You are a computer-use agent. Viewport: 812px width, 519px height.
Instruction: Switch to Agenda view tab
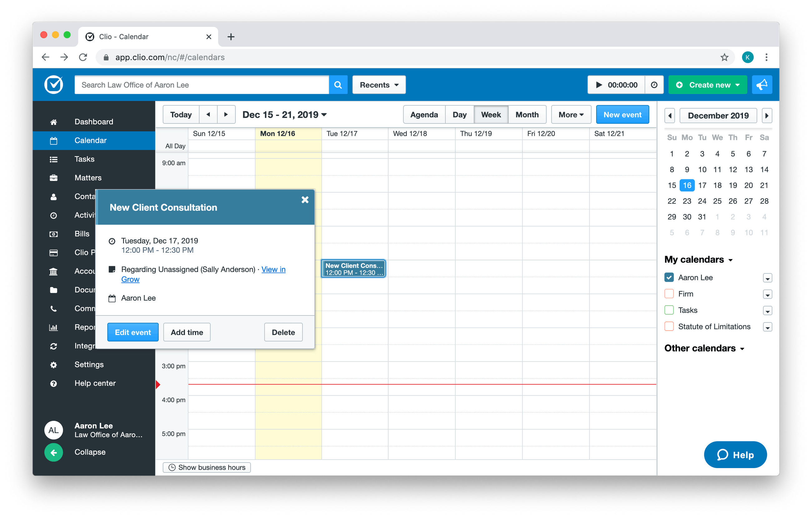tap(424, 115)
